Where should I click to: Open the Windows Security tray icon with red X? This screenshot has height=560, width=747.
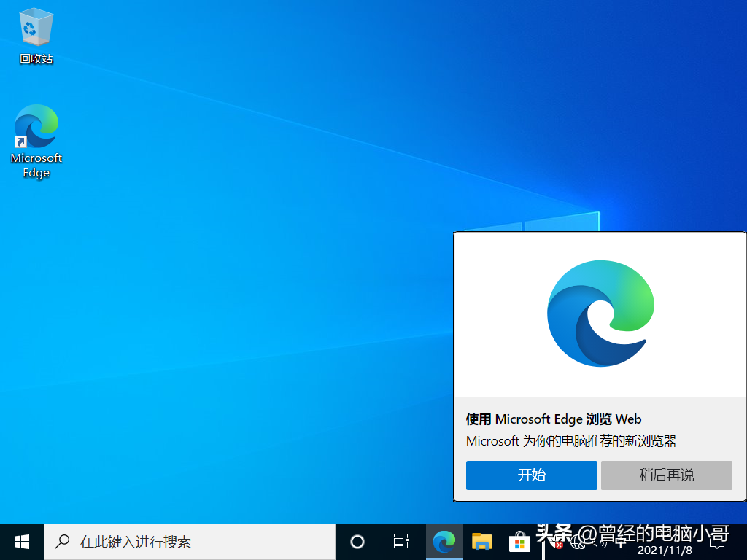tap(557, 542)
